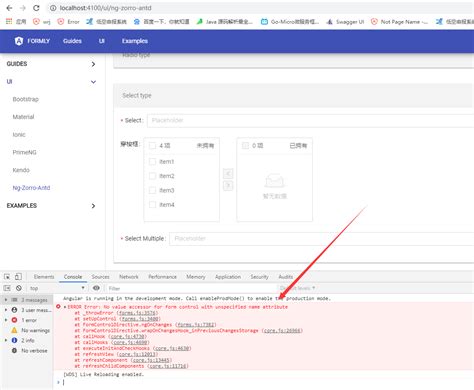This screenshot has height=390, width=474.
Task: Open UI in the top navigation
Action: 102,41
